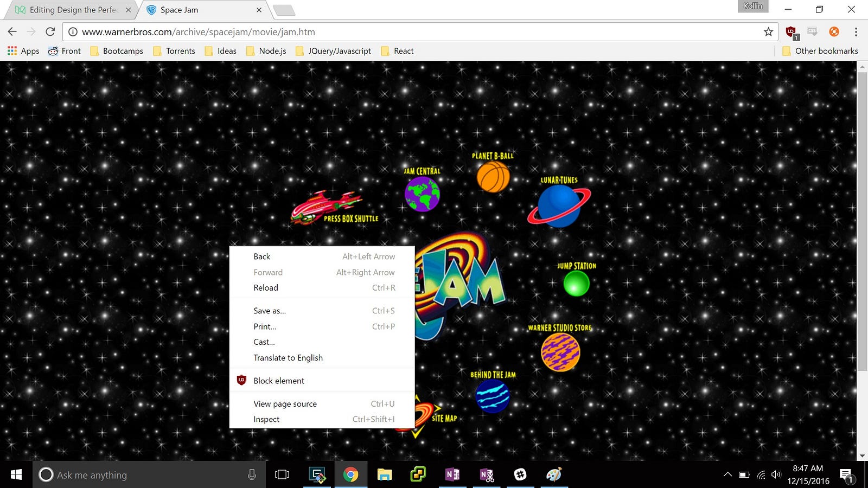This screenshot has width=868, height=488.
Task: Open the OneNote clipping tool taskbar icon
Action: click(487, 475)
